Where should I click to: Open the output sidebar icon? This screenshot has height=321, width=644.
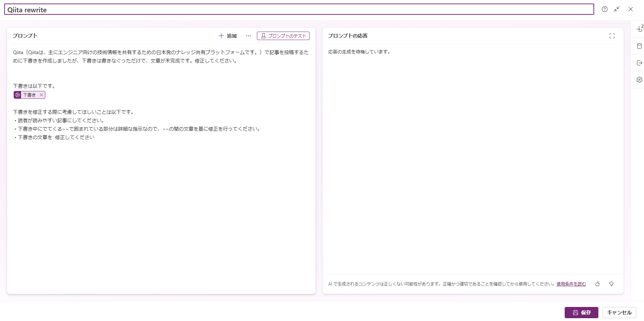tap(639, 63)
